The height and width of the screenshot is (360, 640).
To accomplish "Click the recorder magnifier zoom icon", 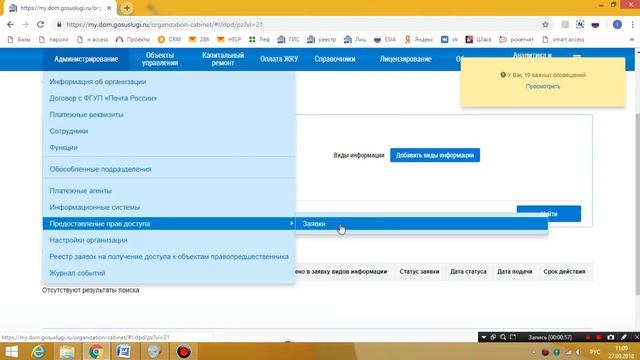I will pyautogui.click(x=503, y=337).
